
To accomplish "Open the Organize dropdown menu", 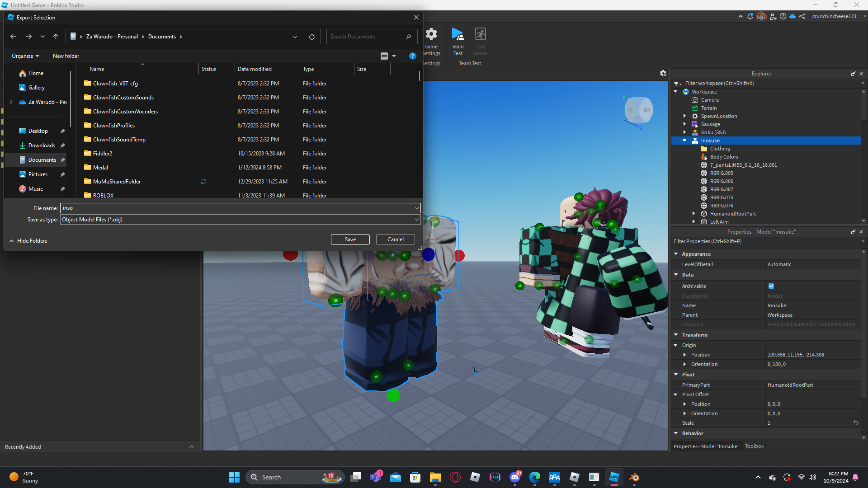I will (25, 56).
